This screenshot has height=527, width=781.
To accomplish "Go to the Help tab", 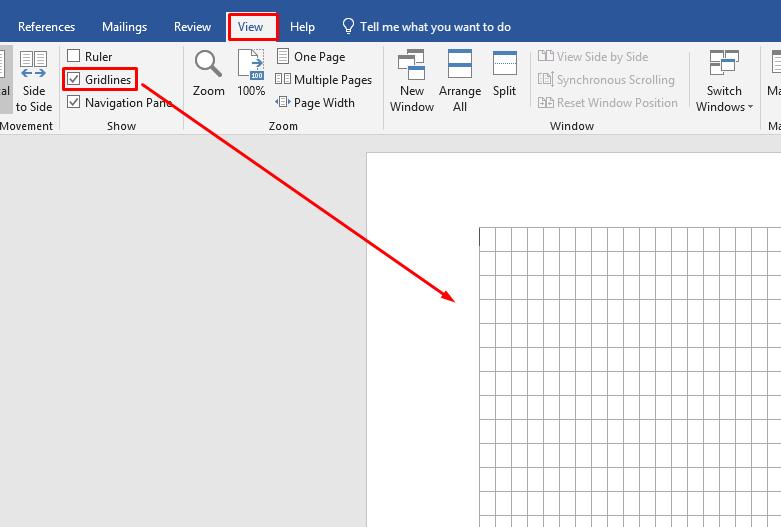I will tap(302, 26).
